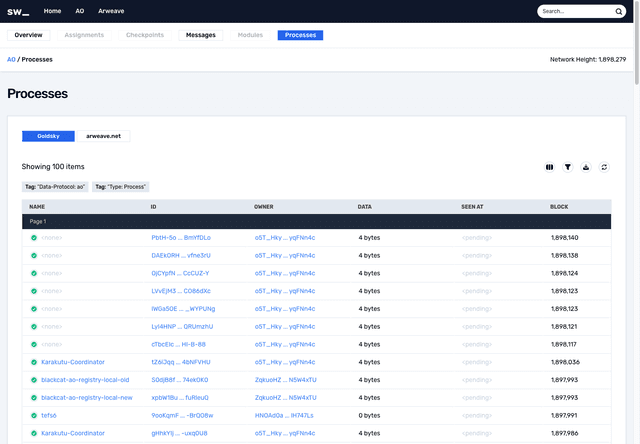Image resolution: width=640 pixels, height=444 pixels.
Task: Open process ID PbtH-5o...BmYfDLo link
Action: [180, 238]
